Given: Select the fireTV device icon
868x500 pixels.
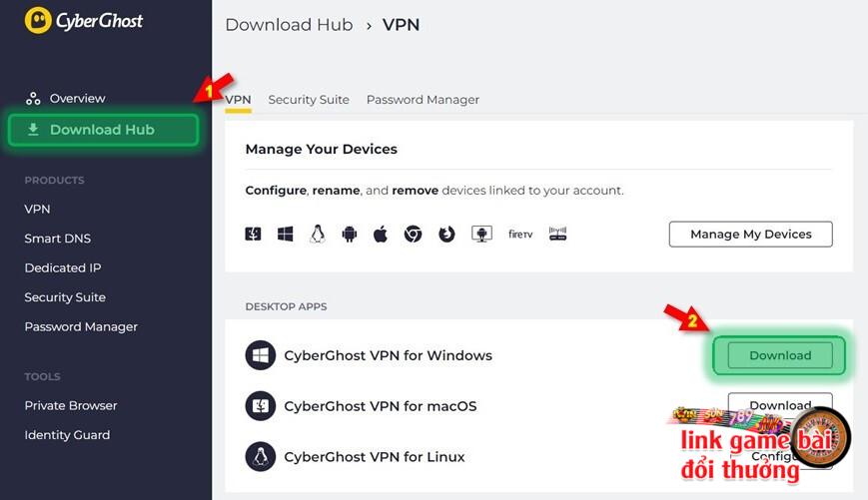Looking at the screenshot, I should click(x=520, y=235).
